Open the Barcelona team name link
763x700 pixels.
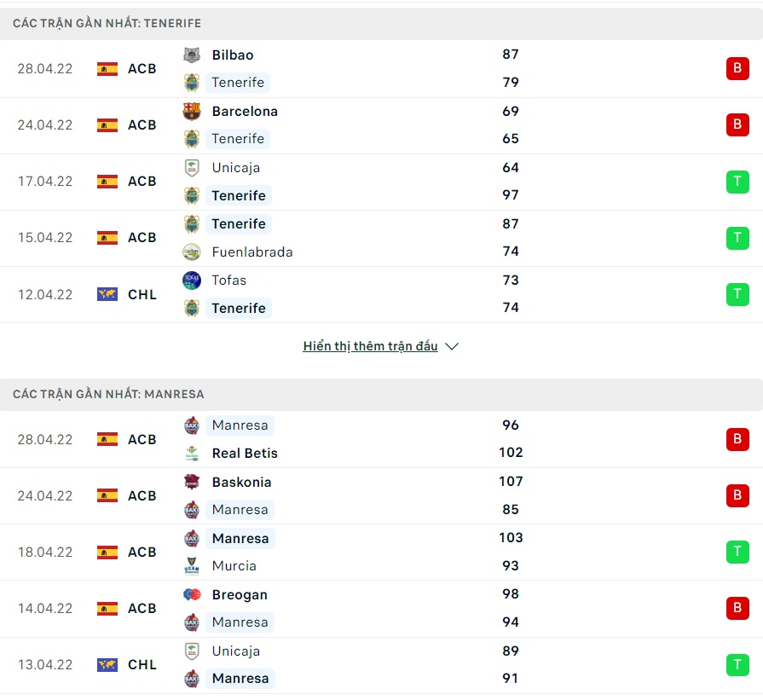coord(245,112)
